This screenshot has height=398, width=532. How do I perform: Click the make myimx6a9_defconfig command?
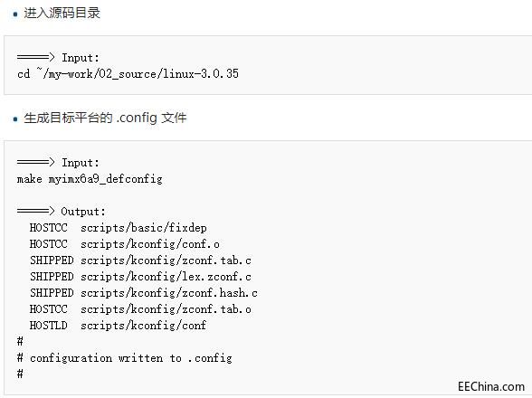(x=90, y=179)
